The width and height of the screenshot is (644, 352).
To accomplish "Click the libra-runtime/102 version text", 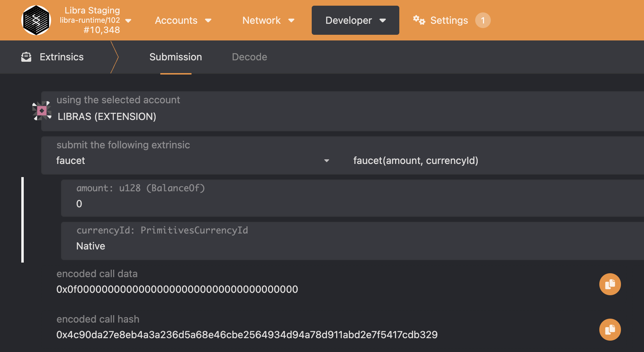I will tap(90, 20).
